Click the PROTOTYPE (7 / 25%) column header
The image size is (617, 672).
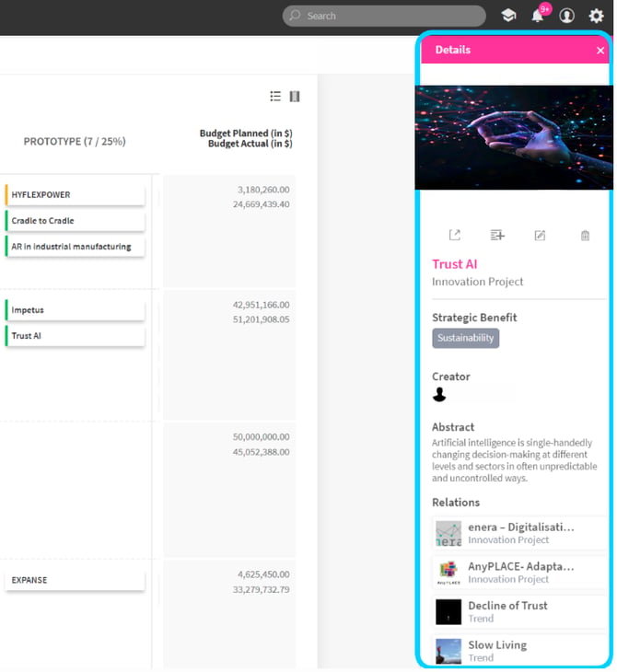pos(75,142)
